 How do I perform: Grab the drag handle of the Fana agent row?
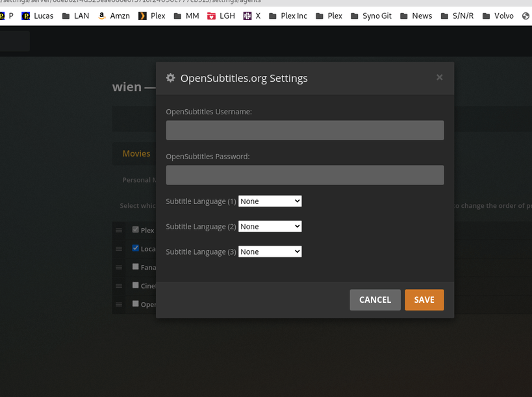click(x=119, y=268)
